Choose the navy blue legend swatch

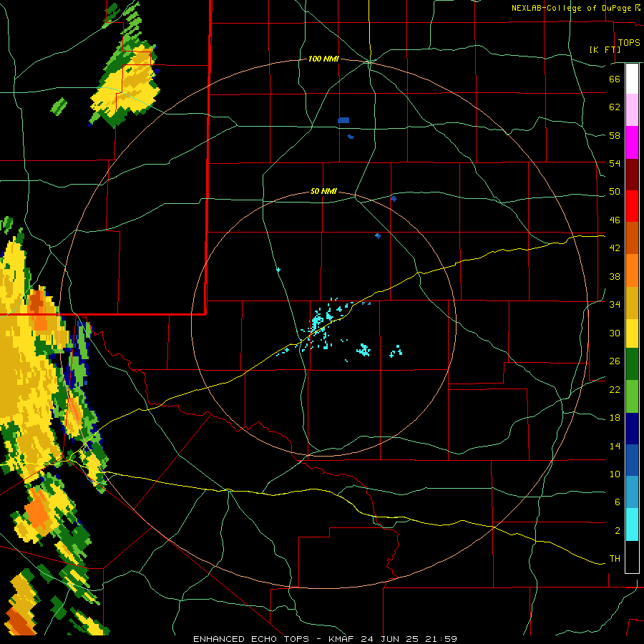[x=632, y=429]
